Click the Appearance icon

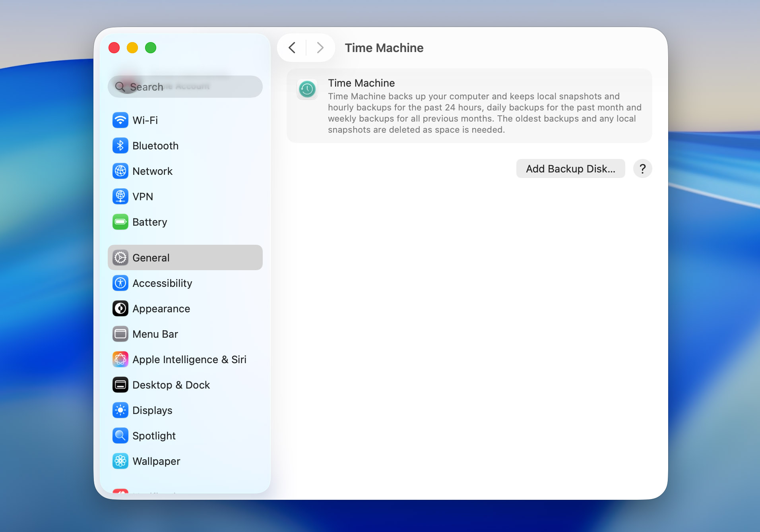(x=120, y=308)
